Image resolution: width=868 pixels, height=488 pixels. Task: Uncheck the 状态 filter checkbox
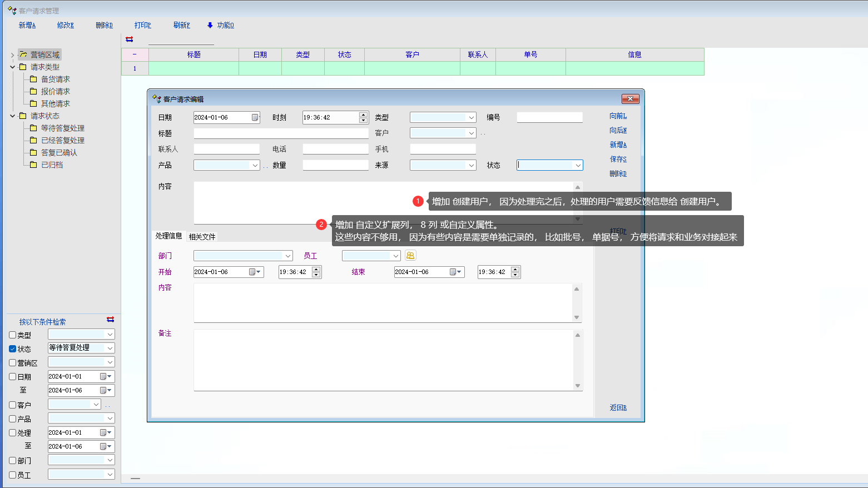tap(13, 349)
